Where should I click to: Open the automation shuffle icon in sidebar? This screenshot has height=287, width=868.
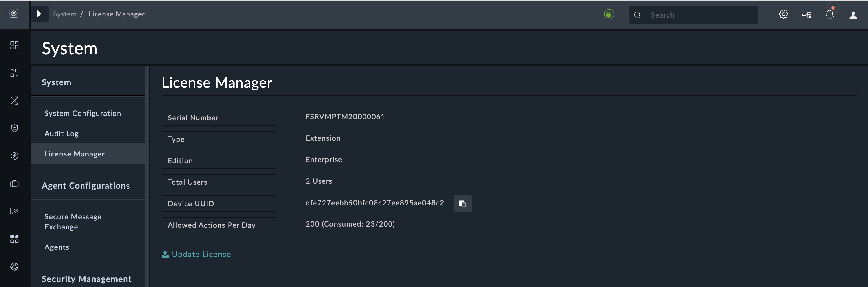pos(14,100)
